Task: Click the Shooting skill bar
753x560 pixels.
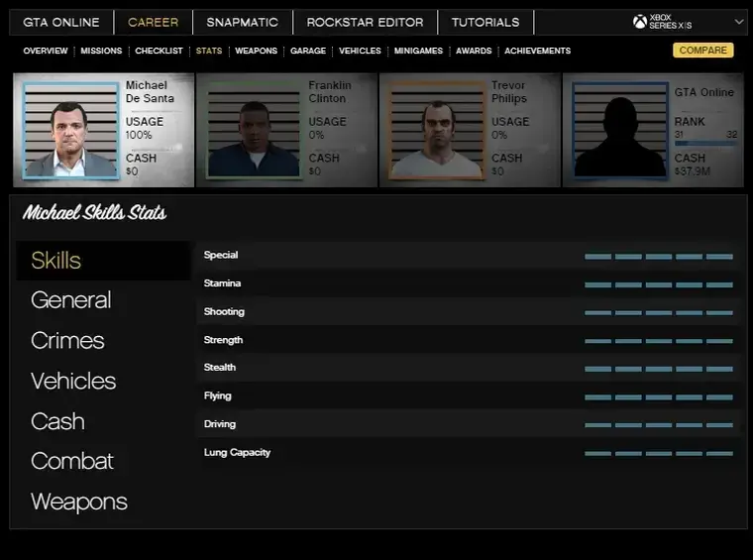Action: [659, 312]
